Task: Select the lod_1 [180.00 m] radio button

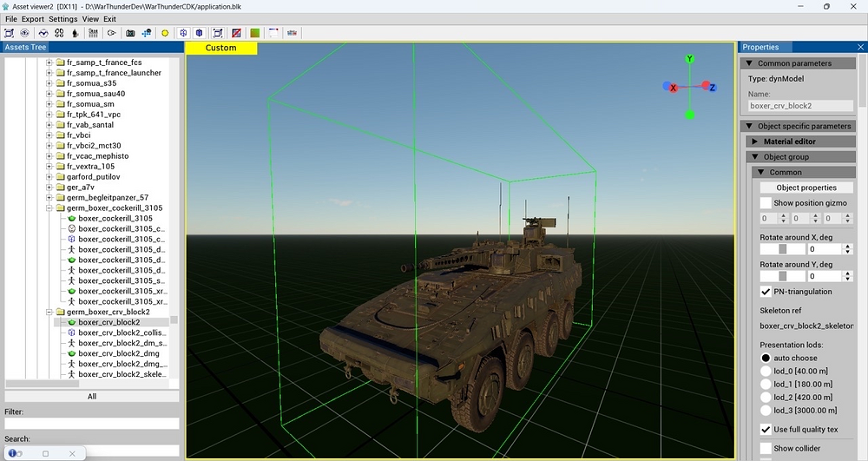Action: point(766,384)
